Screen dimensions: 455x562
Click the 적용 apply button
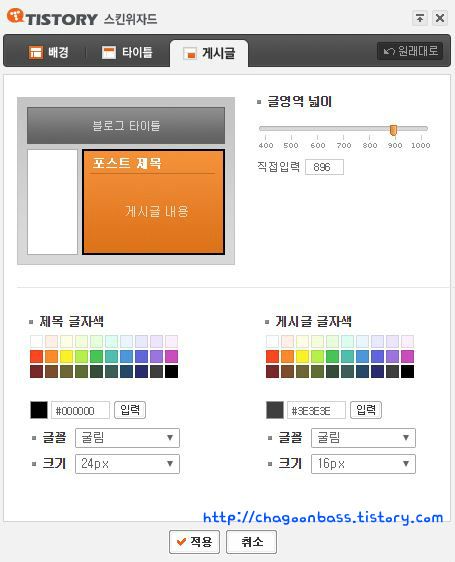(x=194, y=542)
